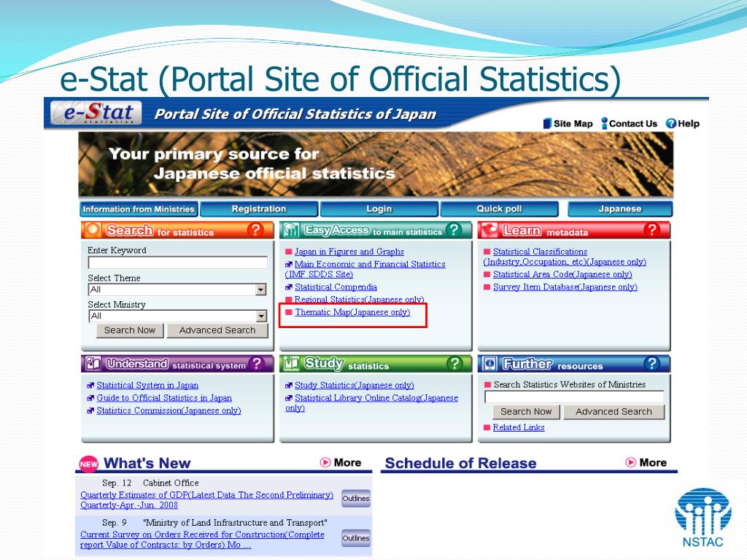This screenshot has width=747, height=560.
Task: Click Outlines button for Construction Orders survey
Action: click(356, 538)
